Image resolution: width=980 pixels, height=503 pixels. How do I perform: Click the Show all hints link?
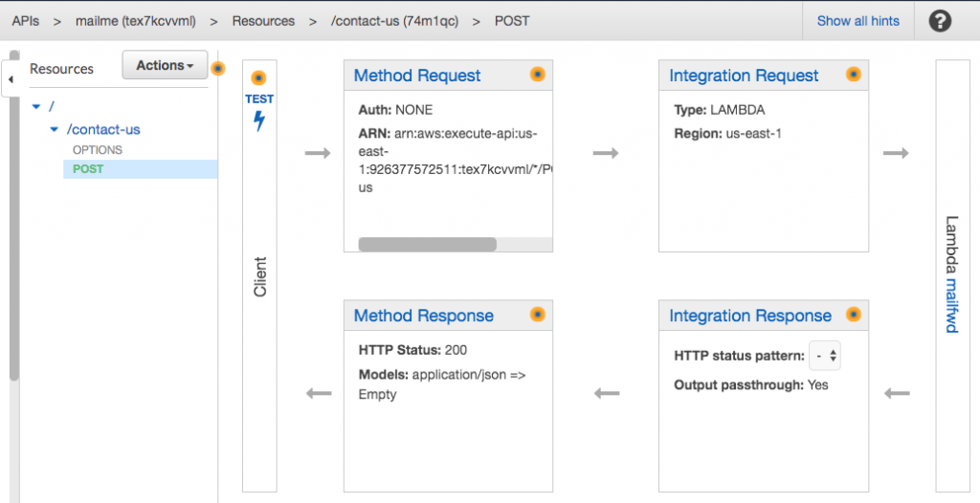(x=857, y=21)
